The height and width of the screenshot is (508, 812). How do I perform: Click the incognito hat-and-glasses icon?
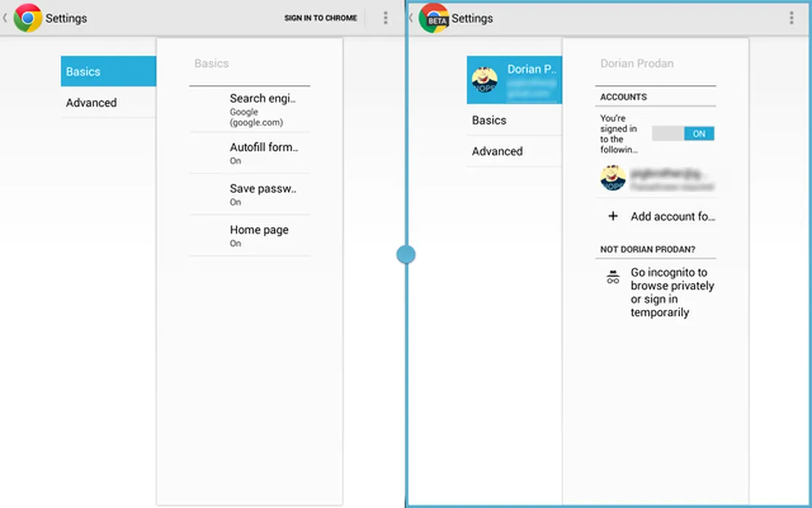click(x=613, y=277)
